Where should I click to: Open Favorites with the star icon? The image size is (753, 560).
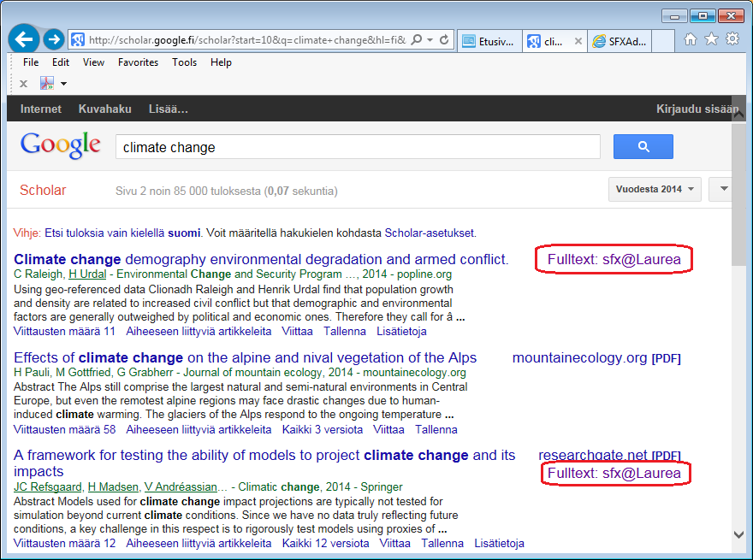[x=711, y=39]
